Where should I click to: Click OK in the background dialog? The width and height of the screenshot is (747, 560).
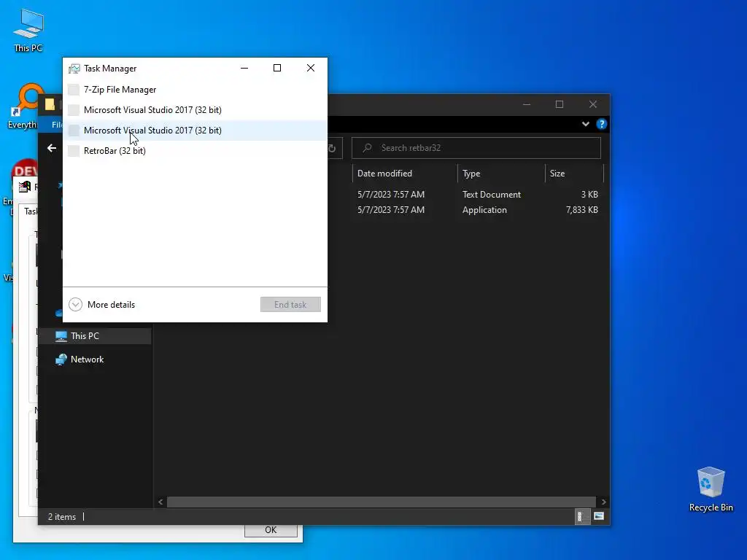pyautogui.click(x=271, y=531)
